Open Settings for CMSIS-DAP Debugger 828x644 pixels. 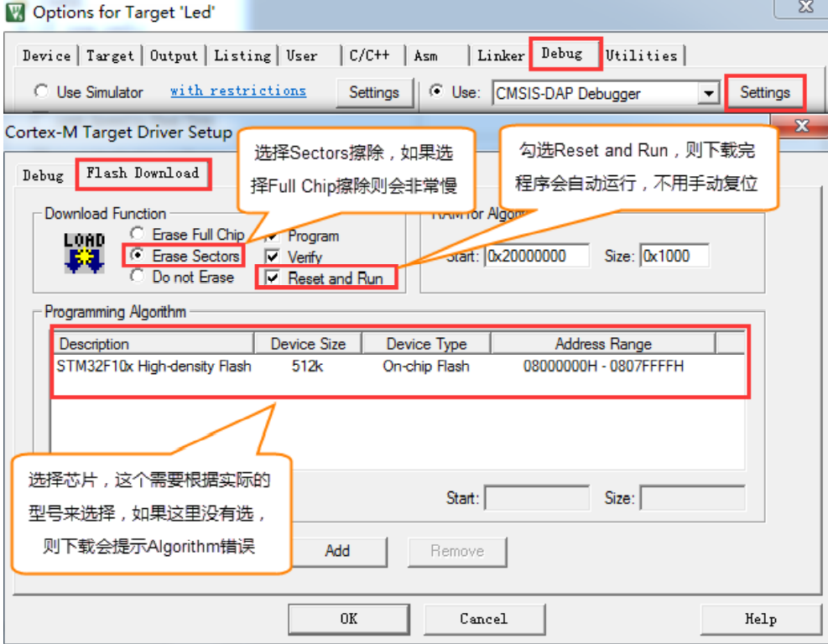[764, 92]
